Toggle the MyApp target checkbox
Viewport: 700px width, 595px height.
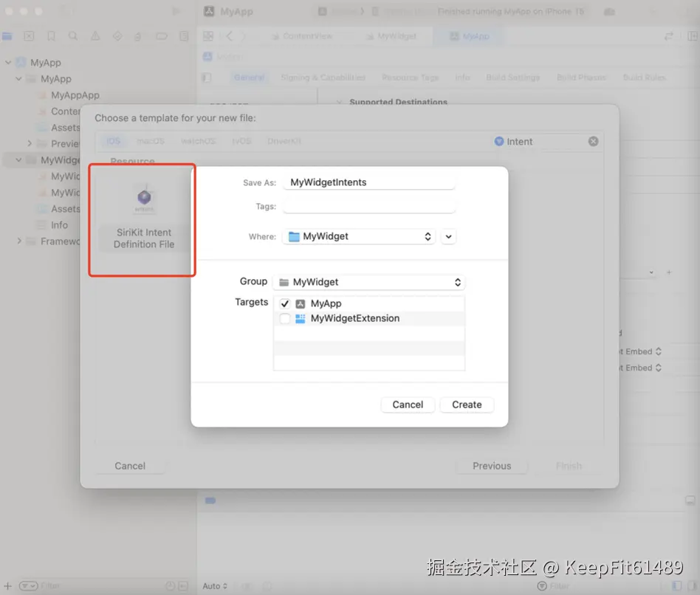coord(285,304)
